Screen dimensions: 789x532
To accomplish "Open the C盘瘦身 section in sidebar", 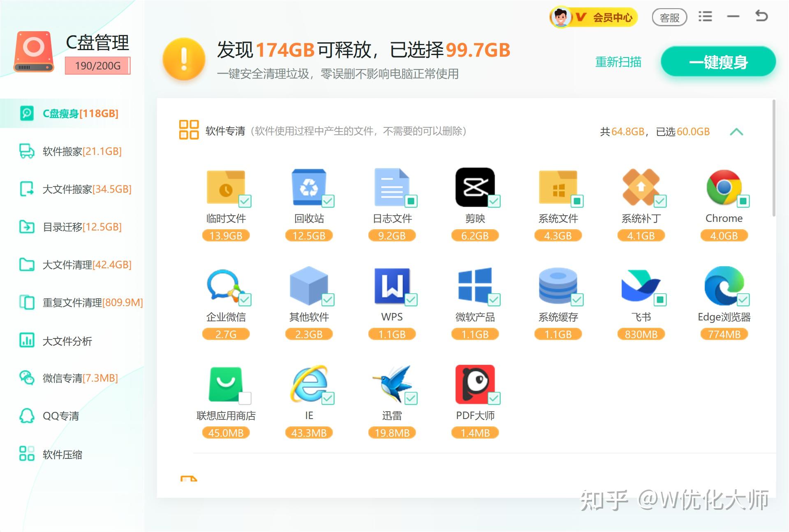I will click(80, 113).
